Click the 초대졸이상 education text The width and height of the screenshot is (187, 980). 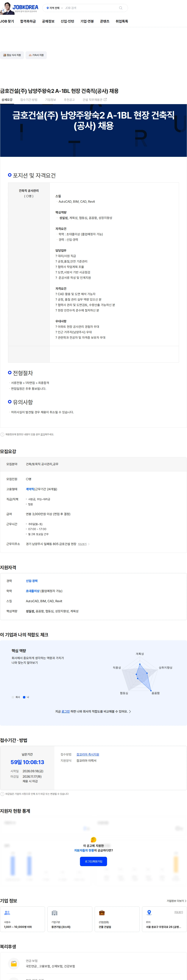pos(33,591)
